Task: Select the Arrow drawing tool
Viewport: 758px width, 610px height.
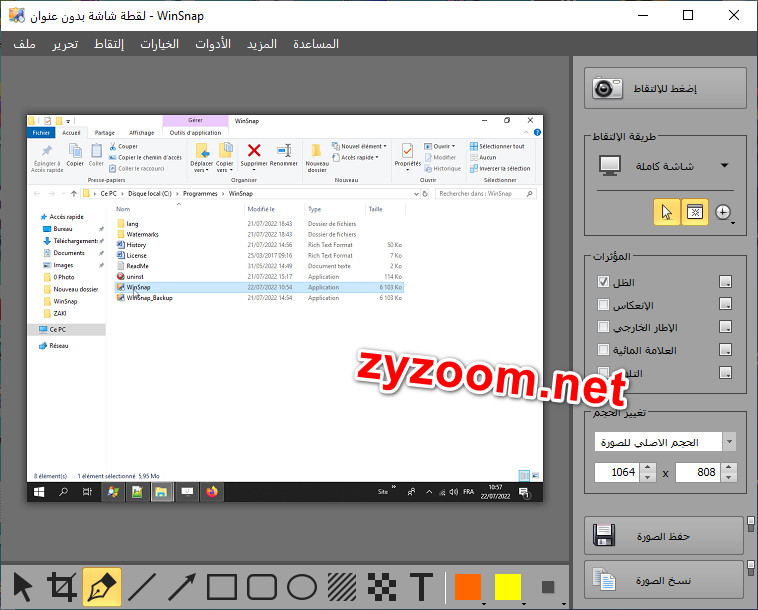Action: click(182, 587)
